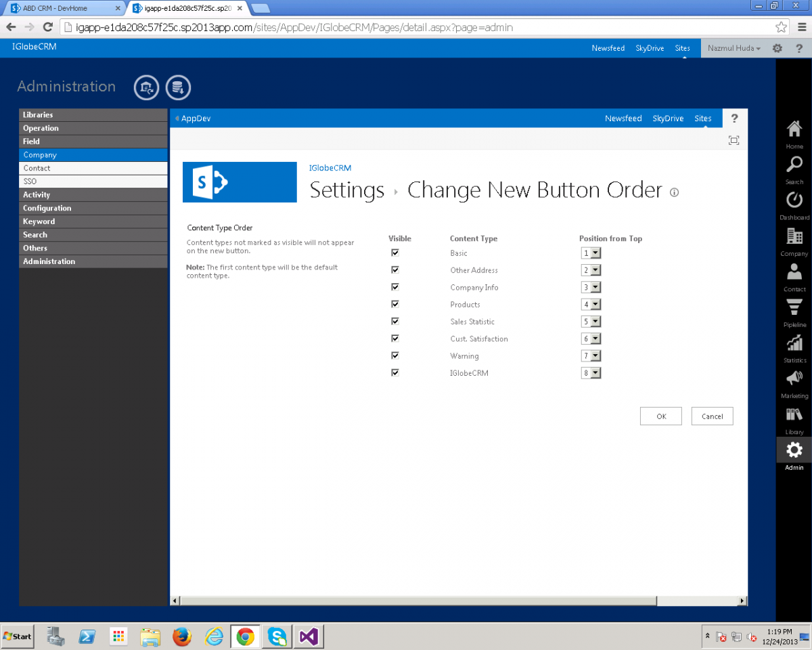Viewport: 812px width, 650px height.
Task: Open position dropdown for Products
Action: pyautogui.click(x=591, y=305)
